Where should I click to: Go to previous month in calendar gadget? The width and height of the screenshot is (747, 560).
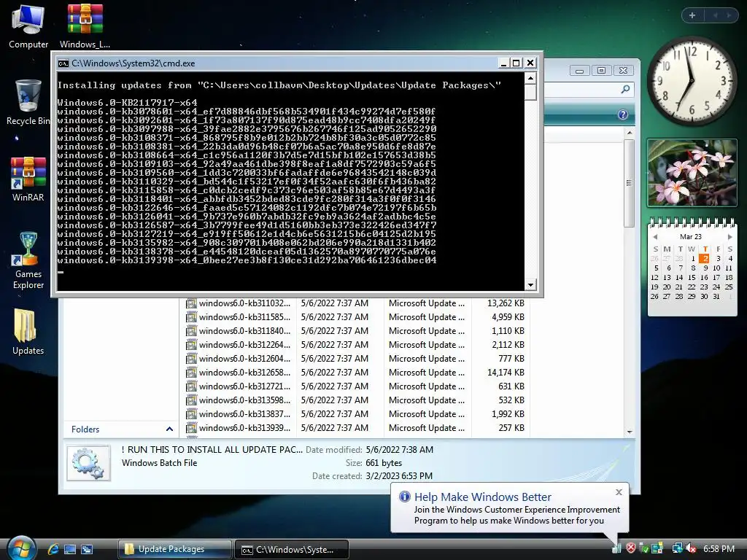(x=656, y=237)
